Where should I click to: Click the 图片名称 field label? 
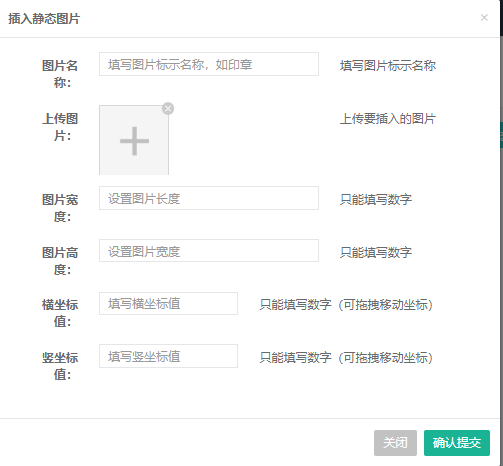point(60,74)
